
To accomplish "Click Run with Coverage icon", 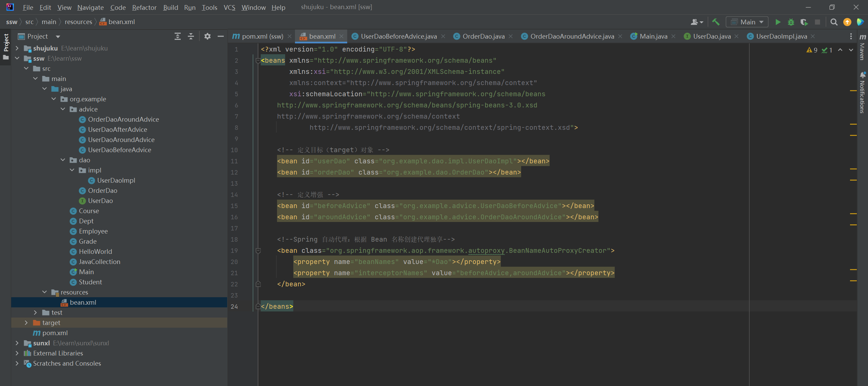I will click(x=804, y=22).
